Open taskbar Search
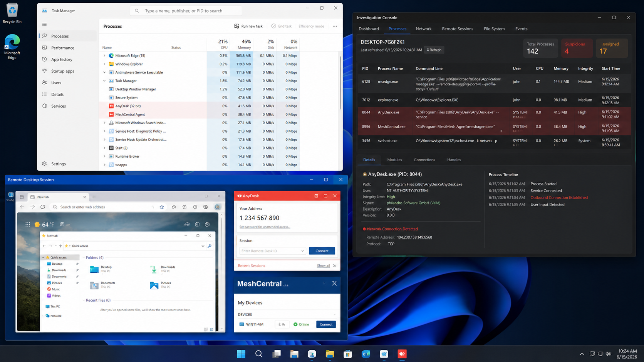This screenshot has width=644, height=362. coord(259,354)
